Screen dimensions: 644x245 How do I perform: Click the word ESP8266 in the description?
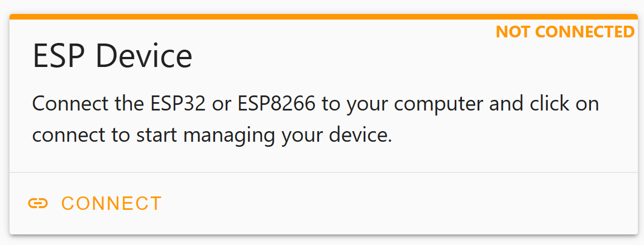[276, 104]
